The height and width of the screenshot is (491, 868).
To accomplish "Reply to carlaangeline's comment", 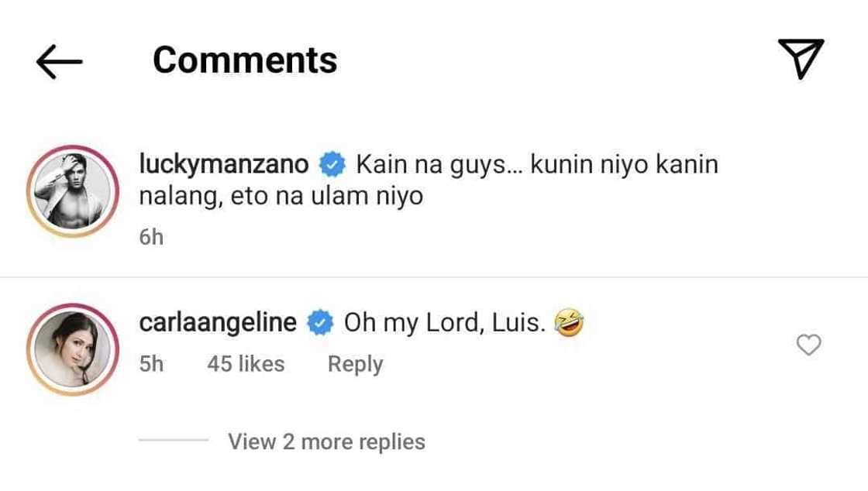I will tap(355, 364).
